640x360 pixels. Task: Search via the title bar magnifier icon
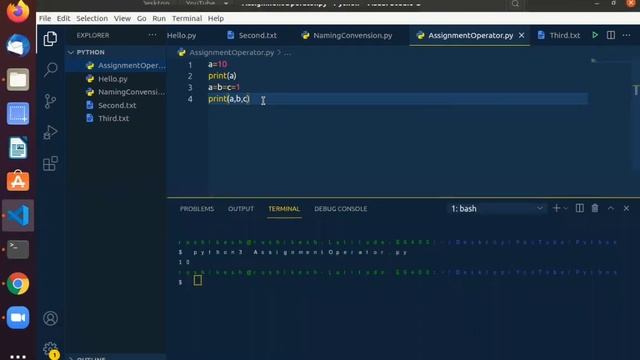pos(516,4)
